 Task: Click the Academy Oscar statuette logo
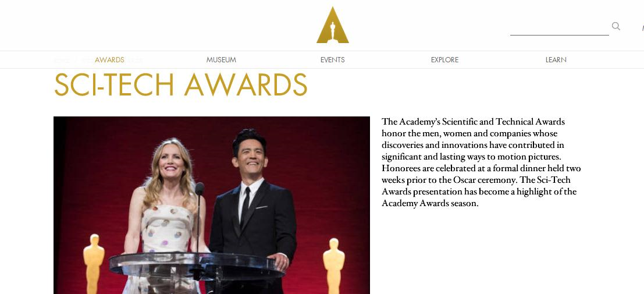pyautogui.click(x=333, y=25)
